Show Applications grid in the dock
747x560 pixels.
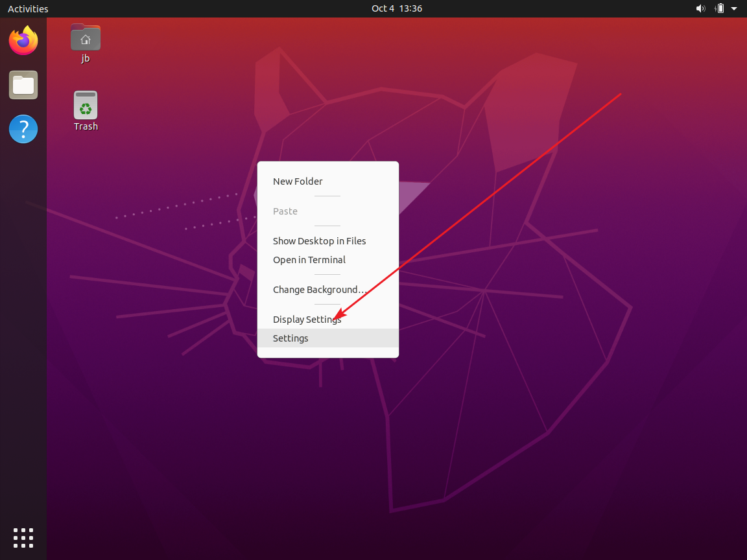tap(23, 537)
